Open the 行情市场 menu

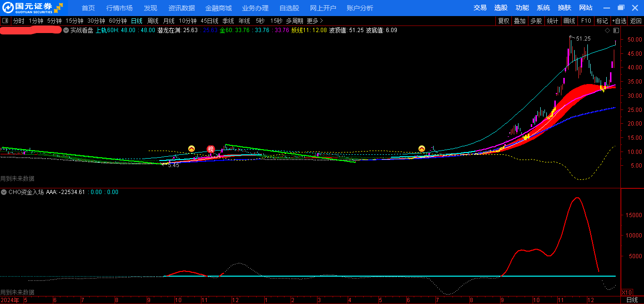[x=119, y=8]
